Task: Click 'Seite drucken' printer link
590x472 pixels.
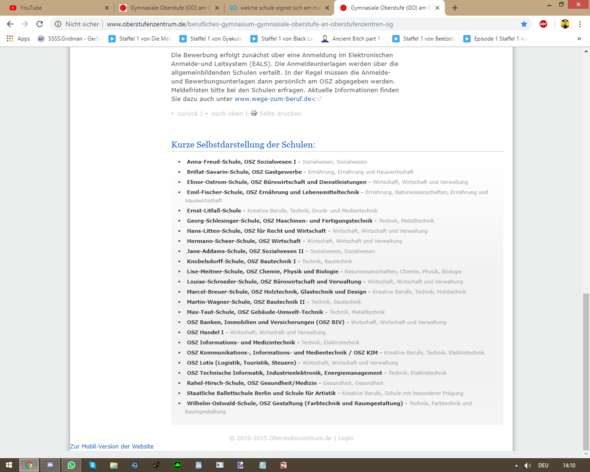Action: 276,113
